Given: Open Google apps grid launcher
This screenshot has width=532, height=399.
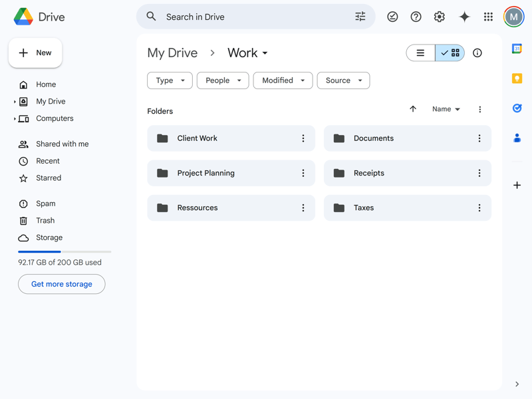Looking at the screenshot, I should (488, 17).
